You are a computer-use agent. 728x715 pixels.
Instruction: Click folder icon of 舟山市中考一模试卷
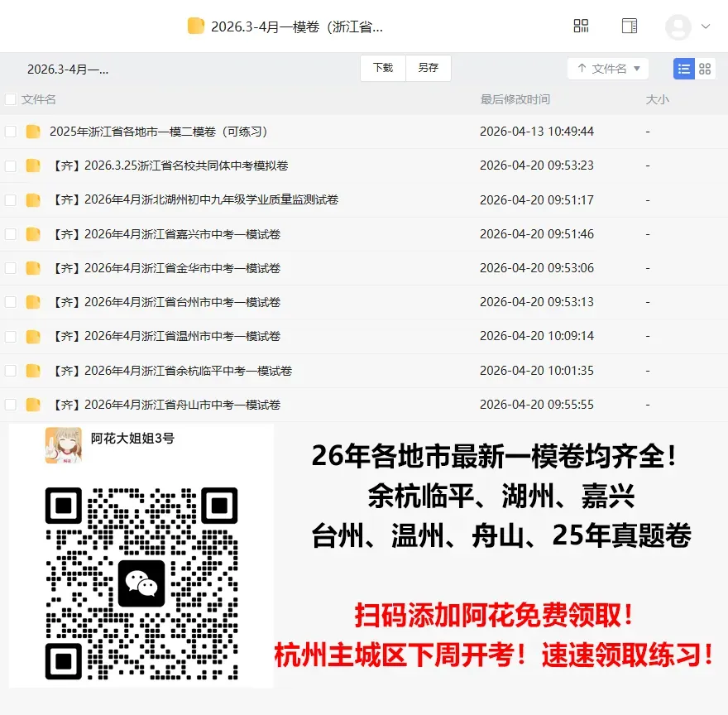pyautogui.click(x=33, y=404)
